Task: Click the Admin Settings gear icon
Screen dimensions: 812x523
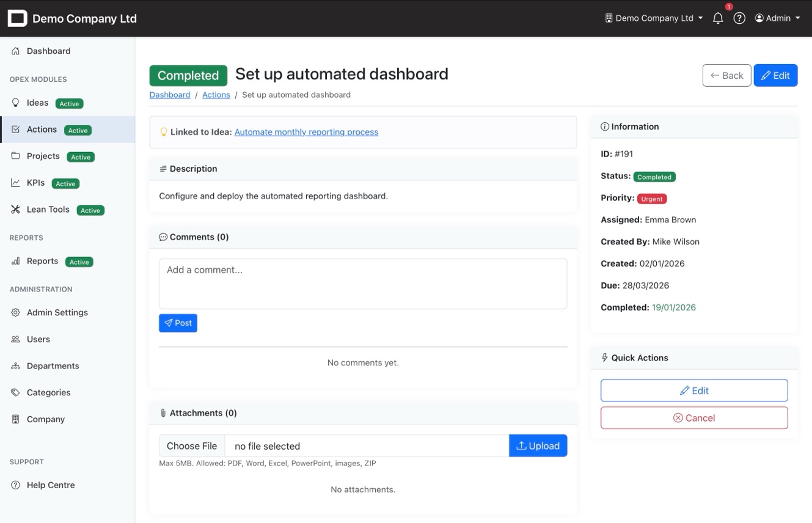Action: (x=16, y=312)
